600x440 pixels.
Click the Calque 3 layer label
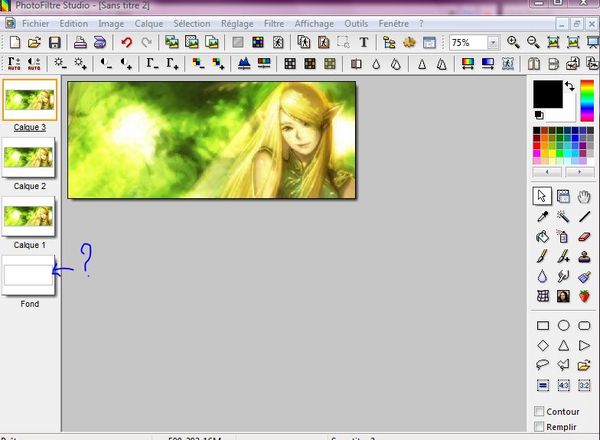pyautogui.click(x=29, y=127)
